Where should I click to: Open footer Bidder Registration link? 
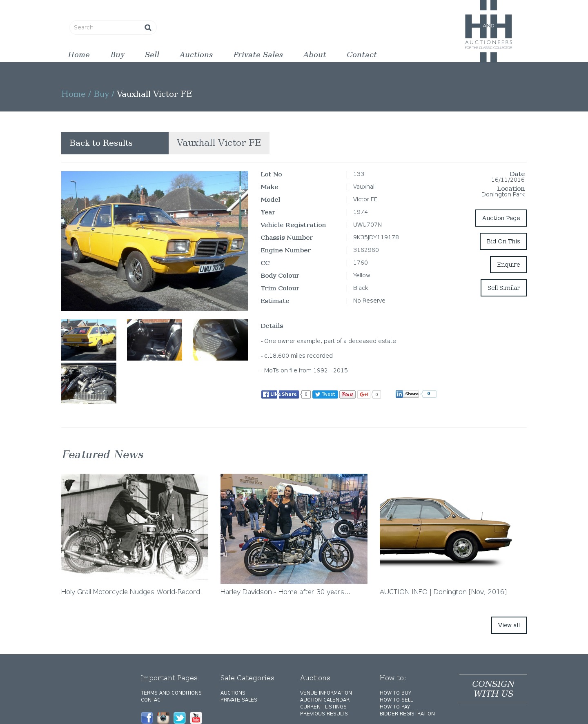point(407,714)
